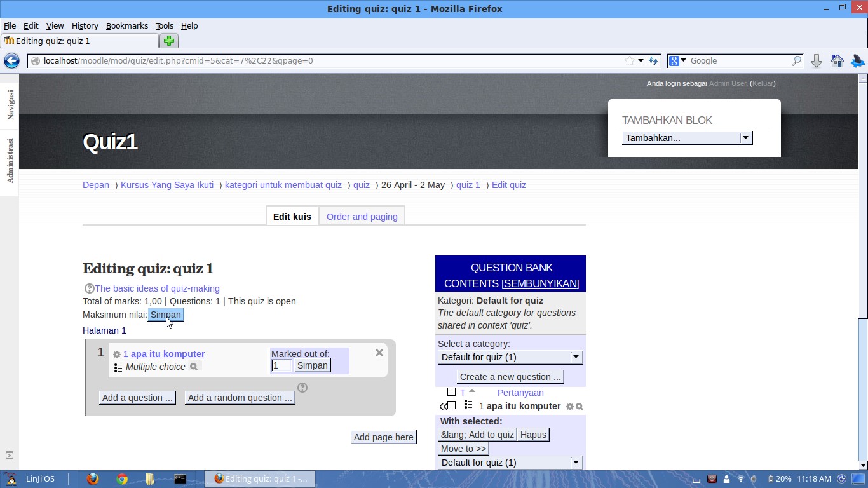Edit question bank item 'apa itu komputer' gear
This screenshot has height=488, width=868.
point(570,407)
